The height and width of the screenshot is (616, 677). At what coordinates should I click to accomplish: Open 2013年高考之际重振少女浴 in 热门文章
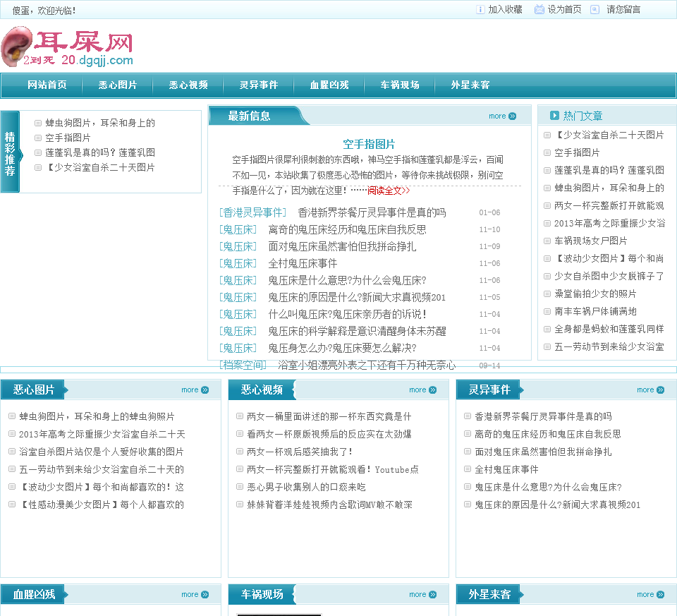pyautogui.click(x=609, y=224)
